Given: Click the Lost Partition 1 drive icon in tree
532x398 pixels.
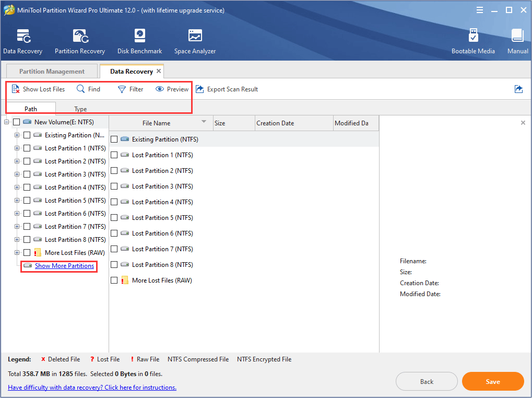Looking at the screenshot, I should click(x=38, y=148).
